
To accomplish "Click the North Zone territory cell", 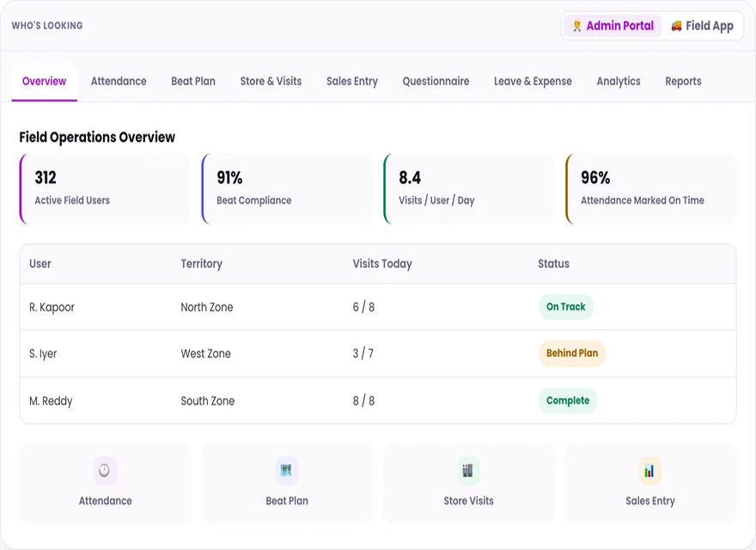I will (207, 308).
